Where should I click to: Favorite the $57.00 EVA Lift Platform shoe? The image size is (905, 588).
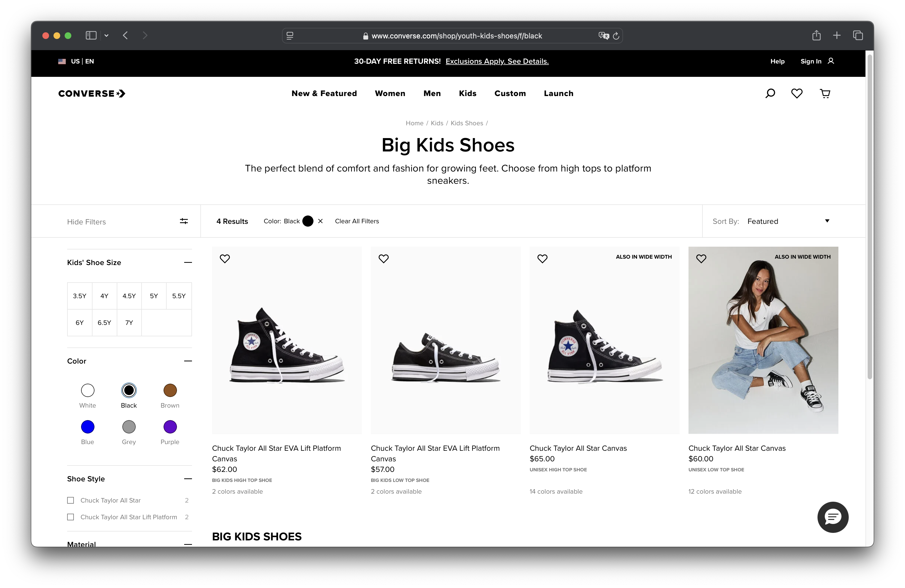click(384, 259)
